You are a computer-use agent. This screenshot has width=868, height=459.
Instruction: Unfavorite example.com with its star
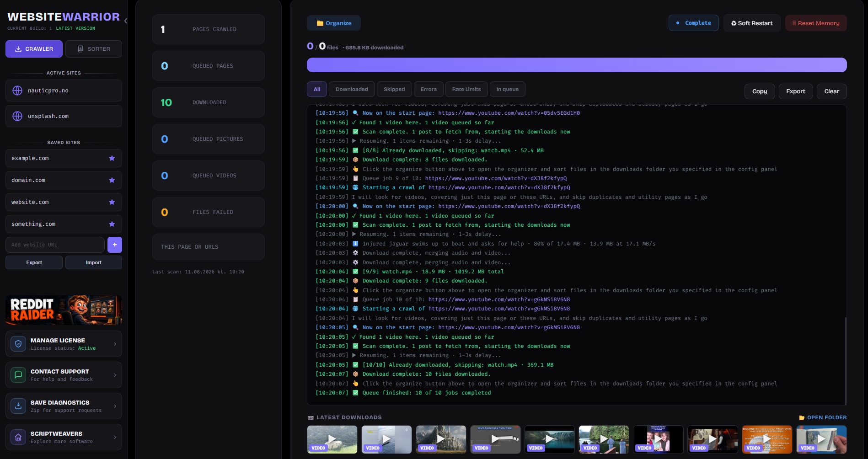click(x=112, y=158)
